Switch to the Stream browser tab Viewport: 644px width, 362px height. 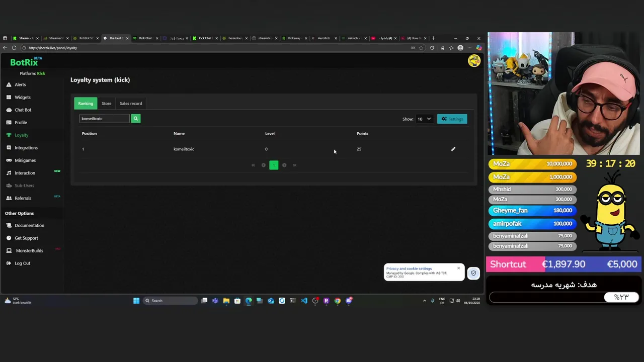click(25, 38)
